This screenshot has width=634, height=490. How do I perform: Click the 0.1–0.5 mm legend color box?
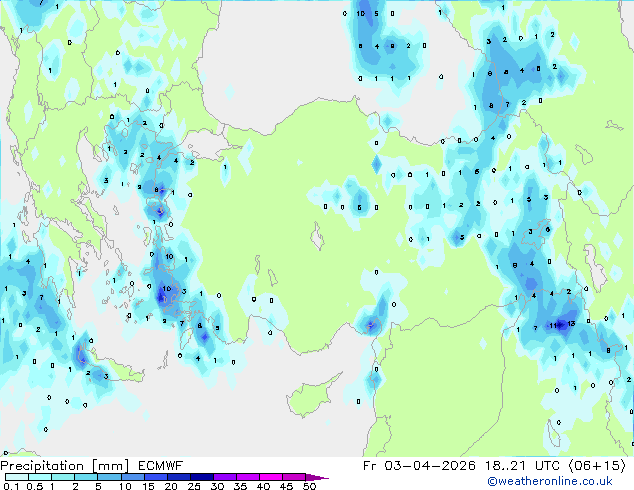click(17, 477)
